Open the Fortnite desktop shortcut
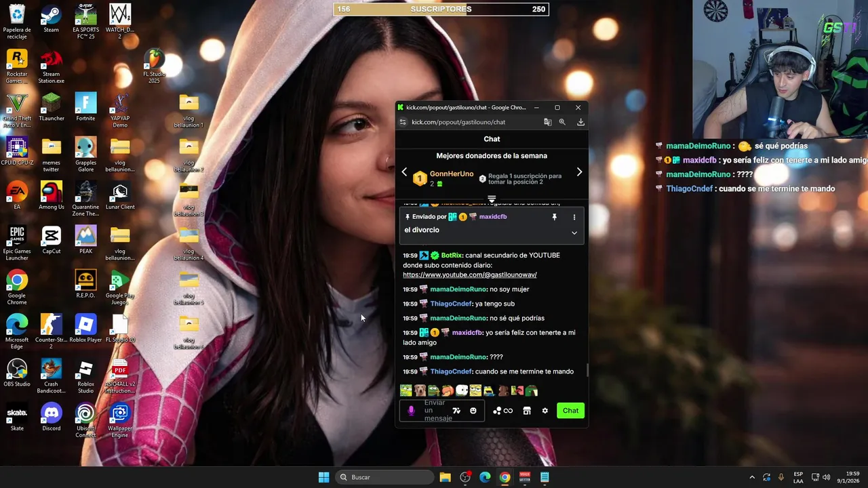The height and width of the screenshot is (488, 868). click(85, 107)
